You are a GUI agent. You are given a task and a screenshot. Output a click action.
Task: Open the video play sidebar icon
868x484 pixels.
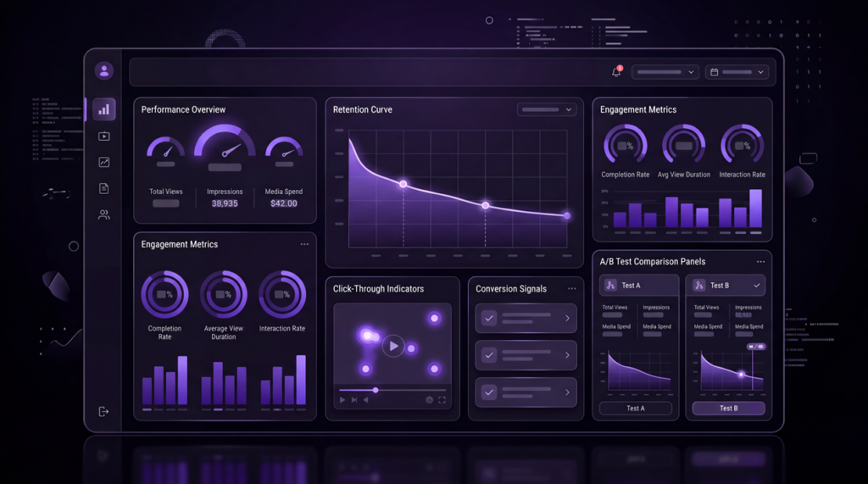[x=104, y=136]
